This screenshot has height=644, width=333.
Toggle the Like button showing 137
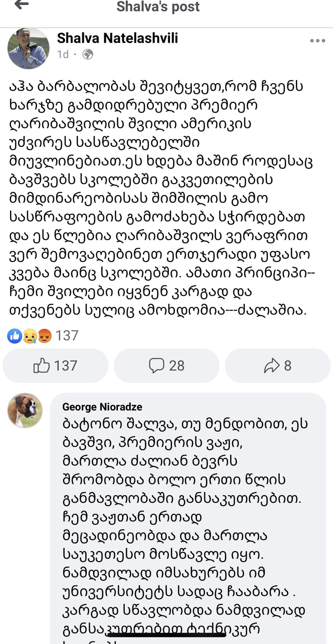coord(55,366)
